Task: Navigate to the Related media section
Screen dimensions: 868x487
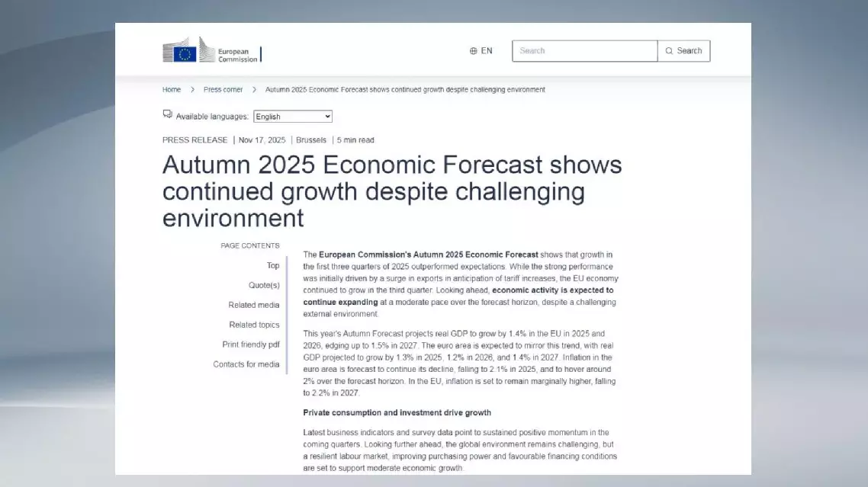Action: point(254,306)
